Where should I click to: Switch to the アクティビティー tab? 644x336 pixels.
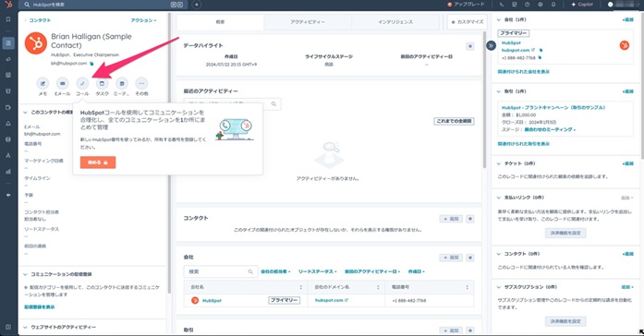pos(308,22)
